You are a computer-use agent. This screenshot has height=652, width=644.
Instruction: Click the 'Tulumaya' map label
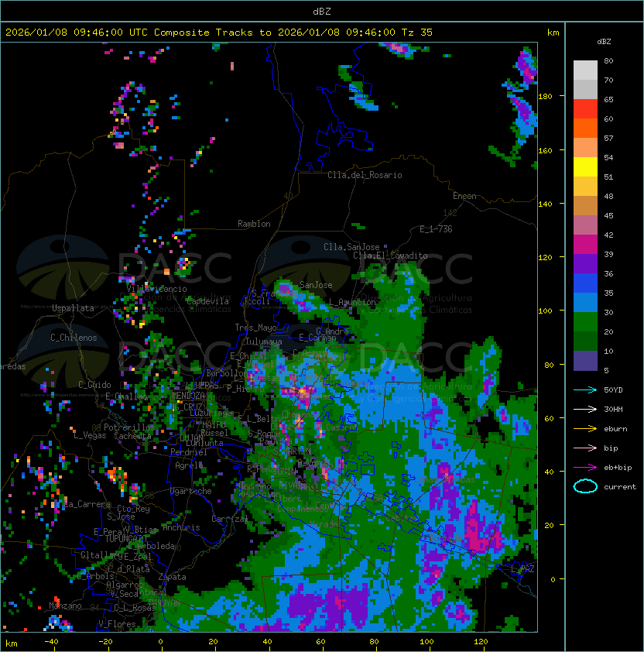pyautogui.click(x=264, y=341)
